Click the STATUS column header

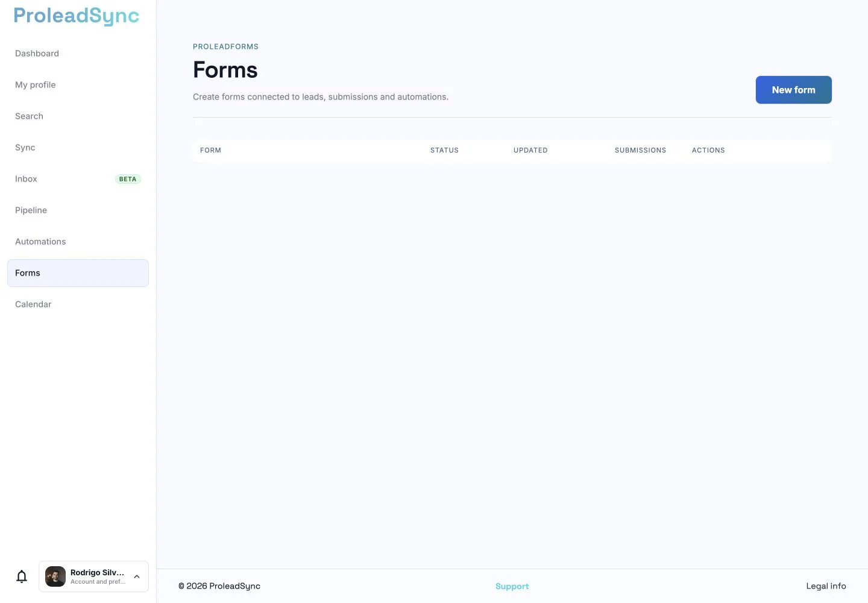(444, 150)
